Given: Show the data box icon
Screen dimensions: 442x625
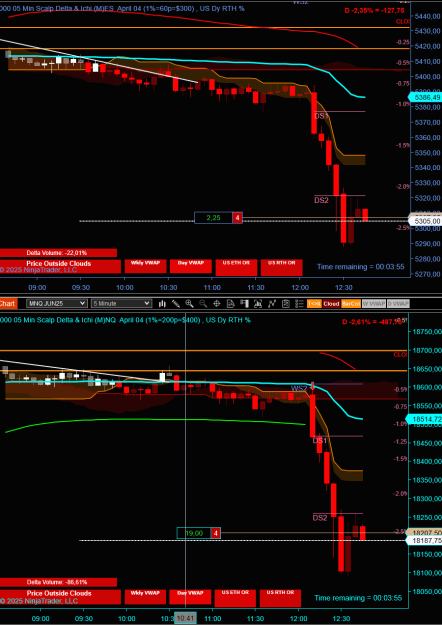Looking at the screenshot, I should 230,304.
